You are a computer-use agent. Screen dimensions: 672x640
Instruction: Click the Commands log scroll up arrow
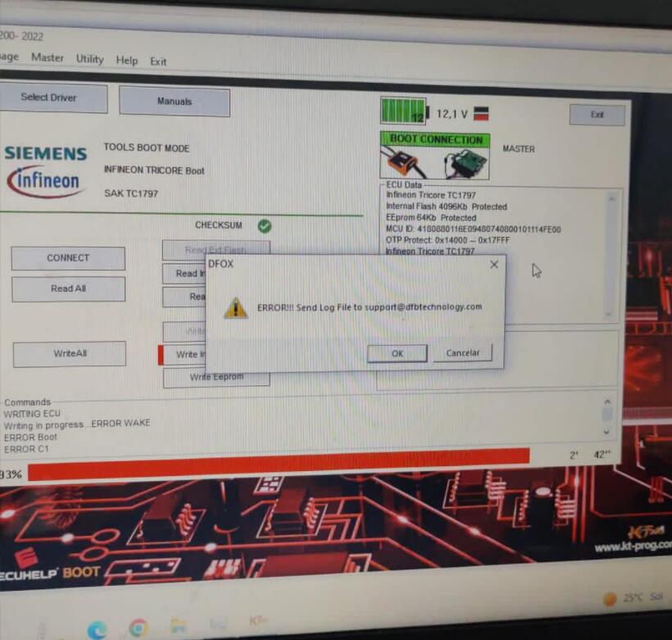tap(607, 402)
